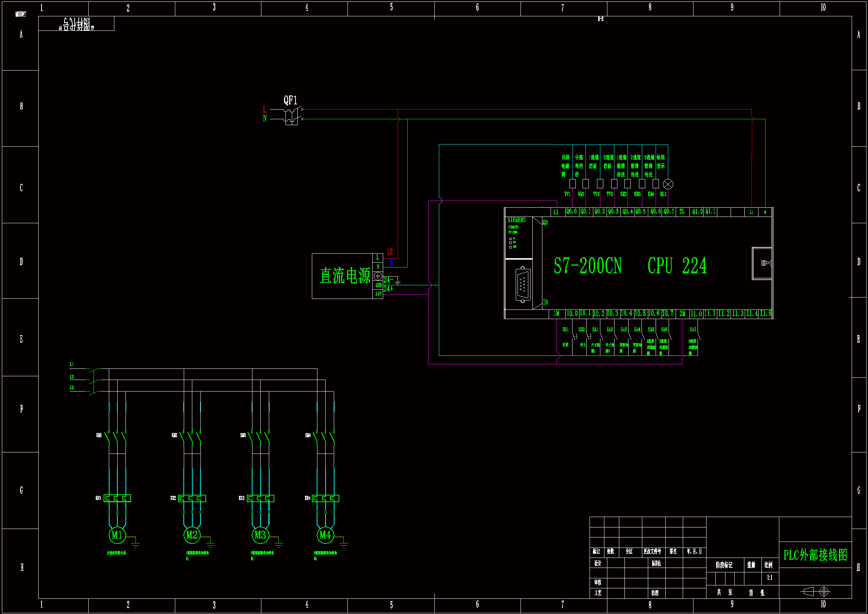Select the KR2 thermal relay block
The height and width of the screenshot is (614, 868).
[x=192, y=498]
